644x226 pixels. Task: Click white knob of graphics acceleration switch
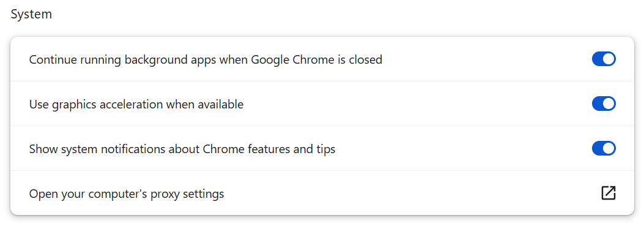pyautogui.click(x=609, y=104)
